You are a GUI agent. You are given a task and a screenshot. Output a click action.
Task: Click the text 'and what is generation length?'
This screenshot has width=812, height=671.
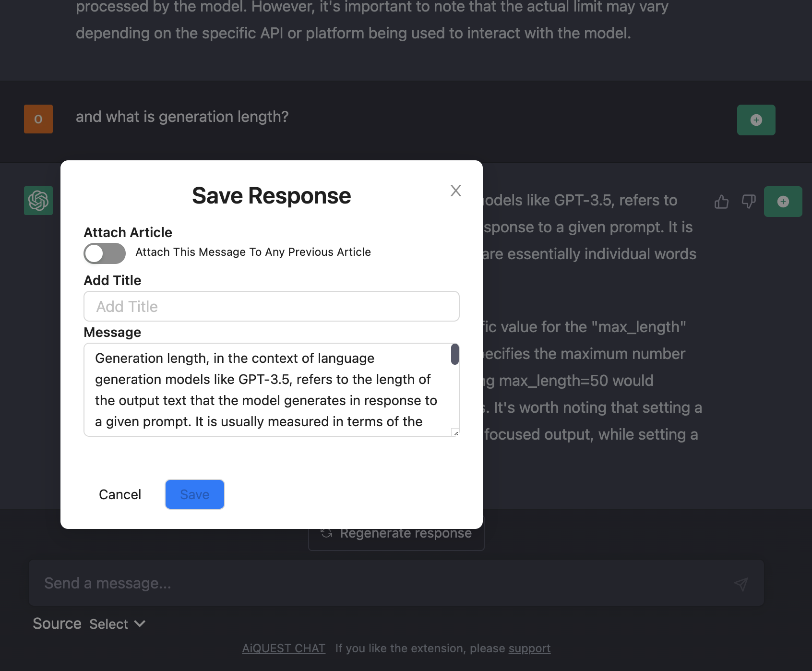pyautogui.click(x=182, y=117)
